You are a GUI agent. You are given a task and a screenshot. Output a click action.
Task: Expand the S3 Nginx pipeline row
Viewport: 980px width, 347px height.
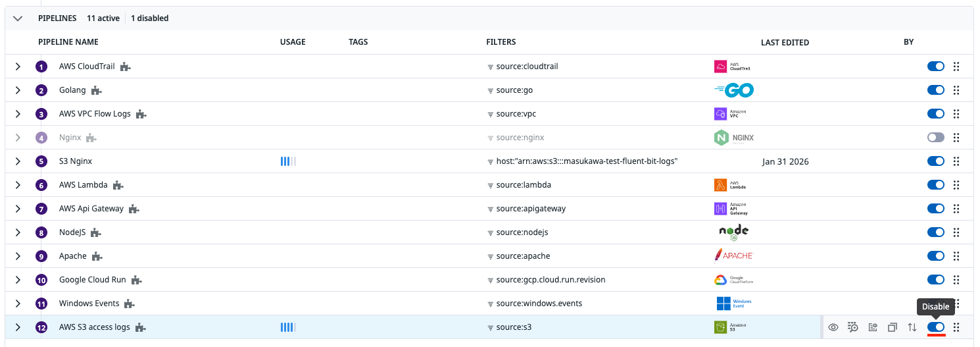(18, 161)
